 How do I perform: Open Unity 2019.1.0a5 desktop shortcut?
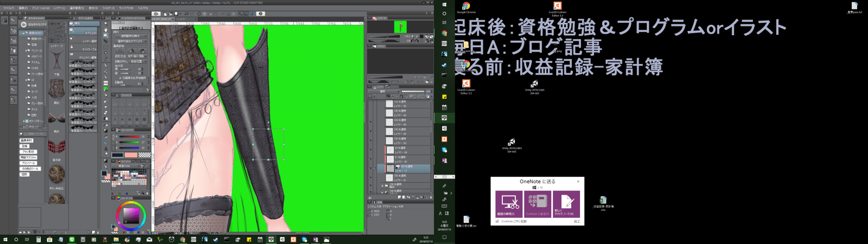[534, 87]
